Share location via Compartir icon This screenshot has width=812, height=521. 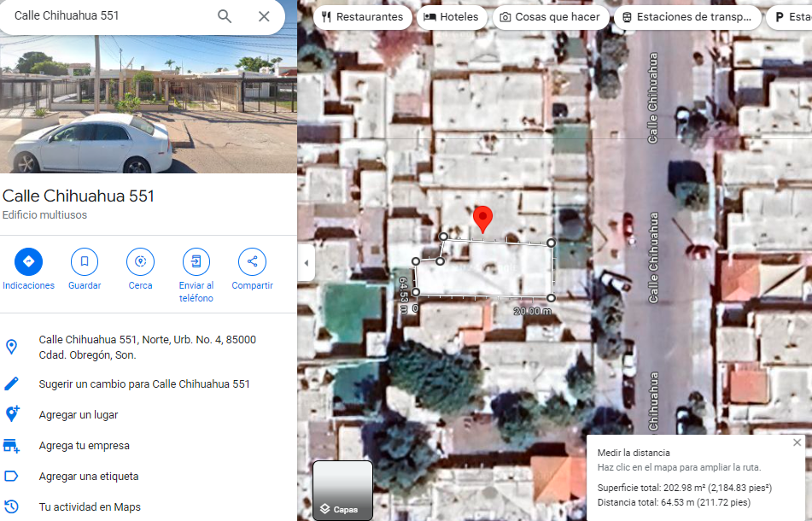[252, 261]
